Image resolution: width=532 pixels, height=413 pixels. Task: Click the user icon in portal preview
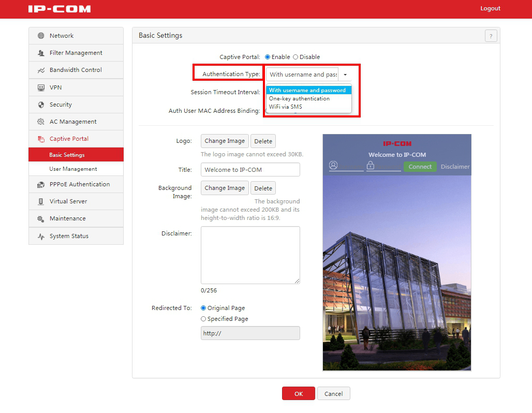333,165
